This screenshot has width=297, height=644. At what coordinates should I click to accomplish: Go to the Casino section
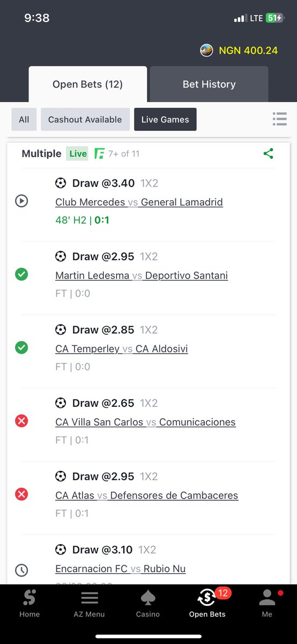pyautogui.click(x=148, y=603)
